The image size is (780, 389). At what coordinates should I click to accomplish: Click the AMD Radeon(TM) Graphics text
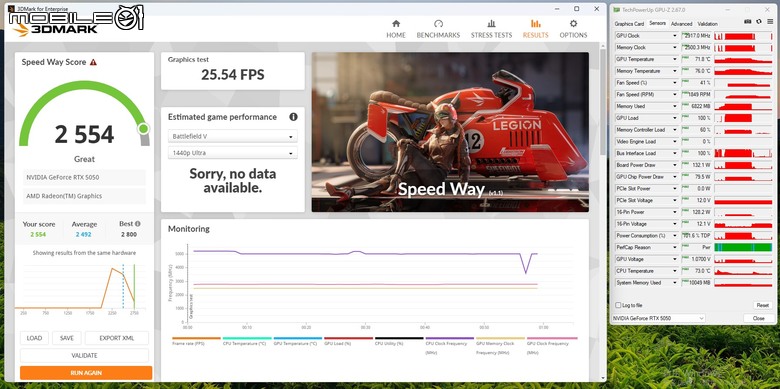[x=64, y=196]
